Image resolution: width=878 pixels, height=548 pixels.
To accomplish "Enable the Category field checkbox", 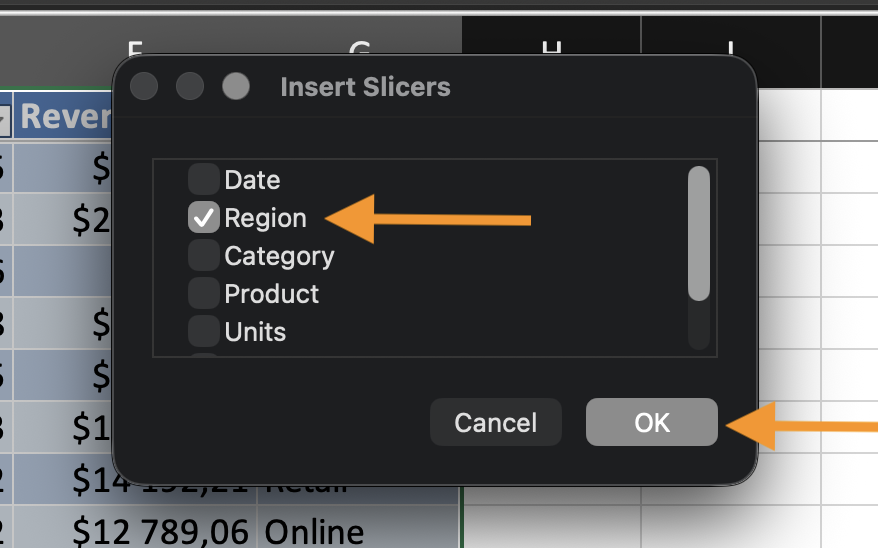I will [204, 256].
